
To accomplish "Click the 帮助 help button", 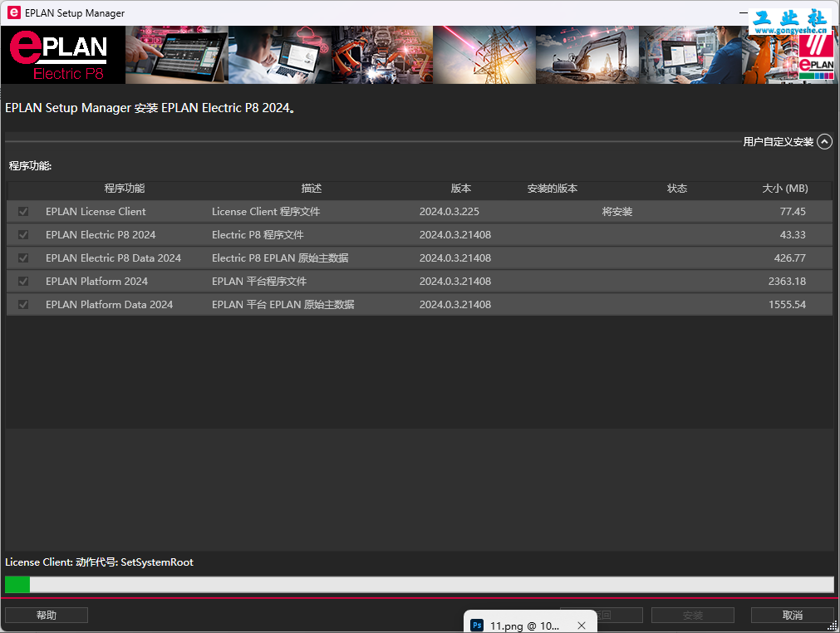I will click(47, 615).
